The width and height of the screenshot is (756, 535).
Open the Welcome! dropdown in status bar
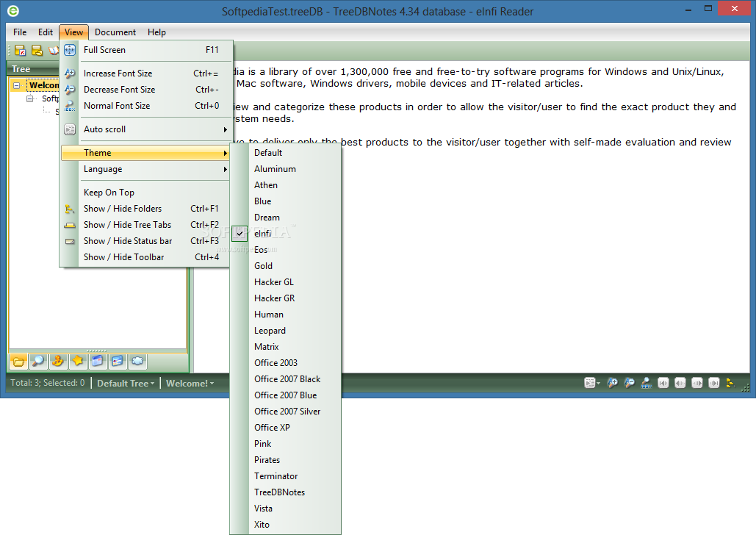(x=190, y=384)
